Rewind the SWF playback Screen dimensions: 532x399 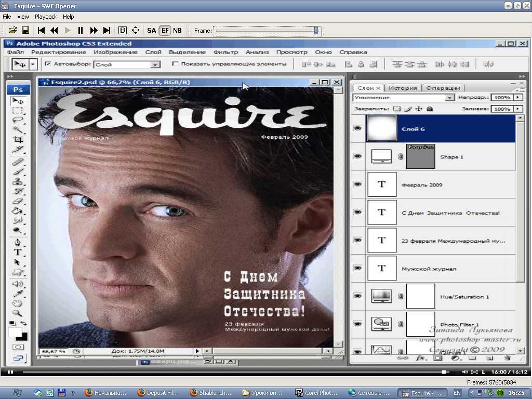click(x=54, y=30)
